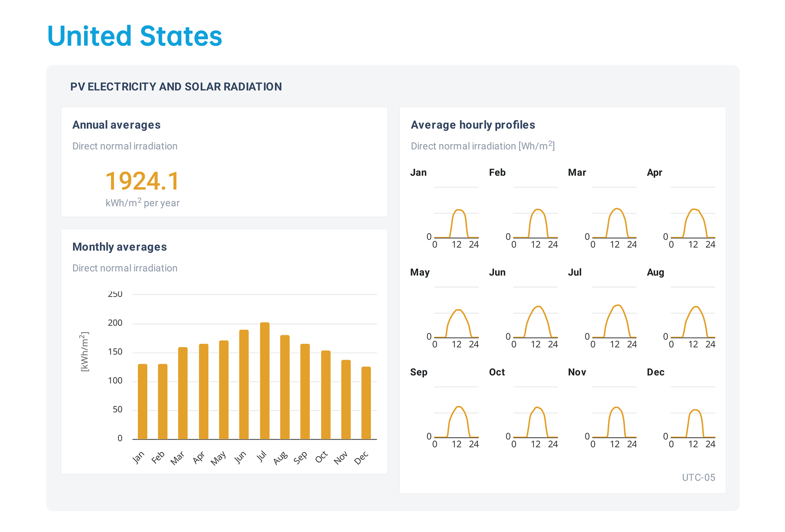Image resolution: width=785 pixels, height=532 pixels.
Task: Click the Annual averages heading
Action: click(117, 125)
